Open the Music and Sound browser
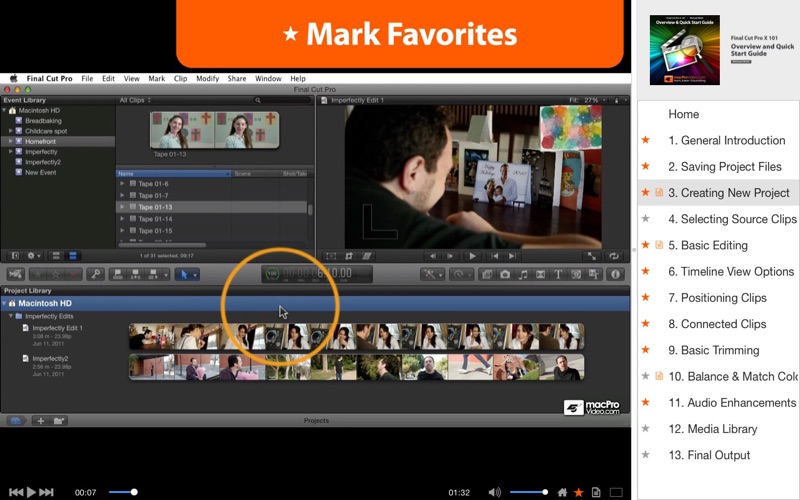The width and height of the screenshot is (800, 500). coord(522,274)
